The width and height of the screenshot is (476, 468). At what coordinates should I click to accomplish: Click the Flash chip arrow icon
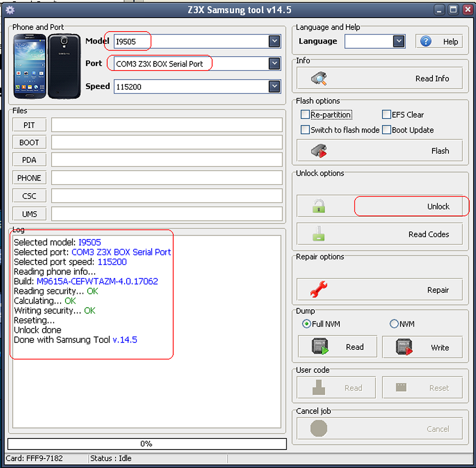pos(319,151)
